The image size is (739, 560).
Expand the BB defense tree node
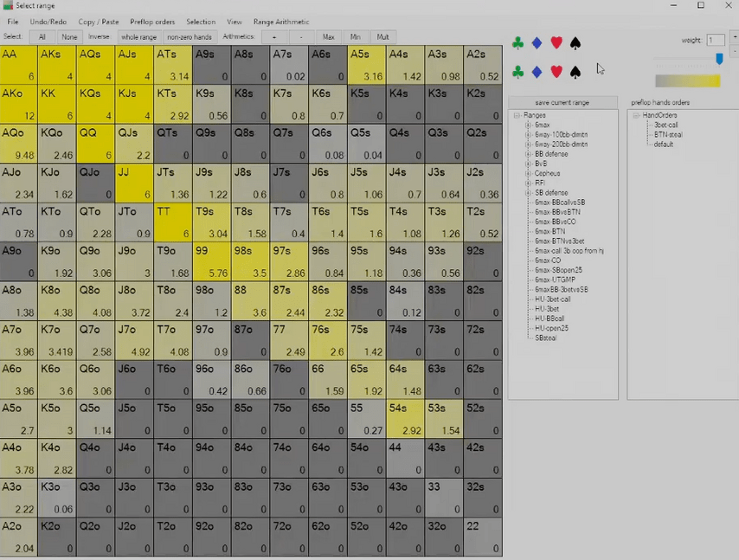pyautogui.click(x=528, y=154)
